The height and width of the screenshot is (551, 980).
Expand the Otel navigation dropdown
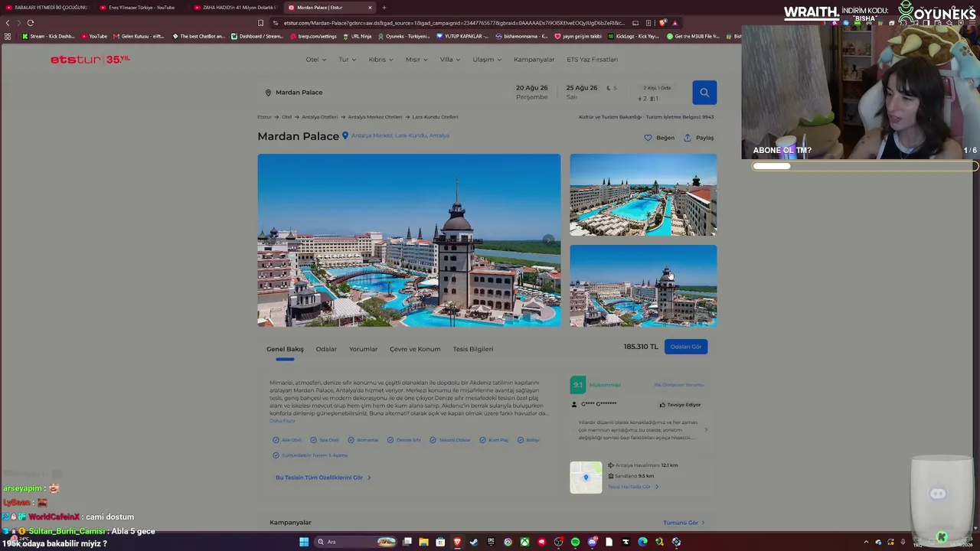[x=315, y=60]
